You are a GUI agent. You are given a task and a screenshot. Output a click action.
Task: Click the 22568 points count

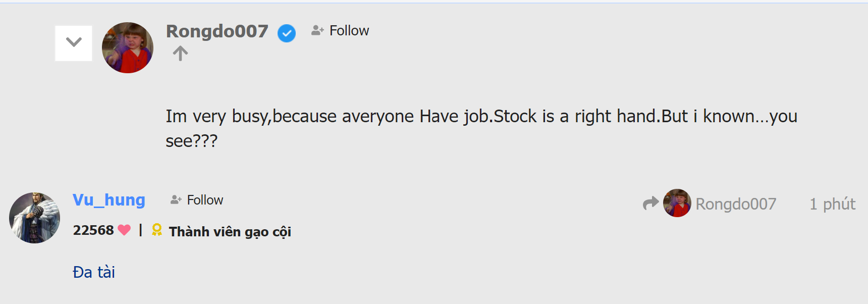click(x=93, y=230)
